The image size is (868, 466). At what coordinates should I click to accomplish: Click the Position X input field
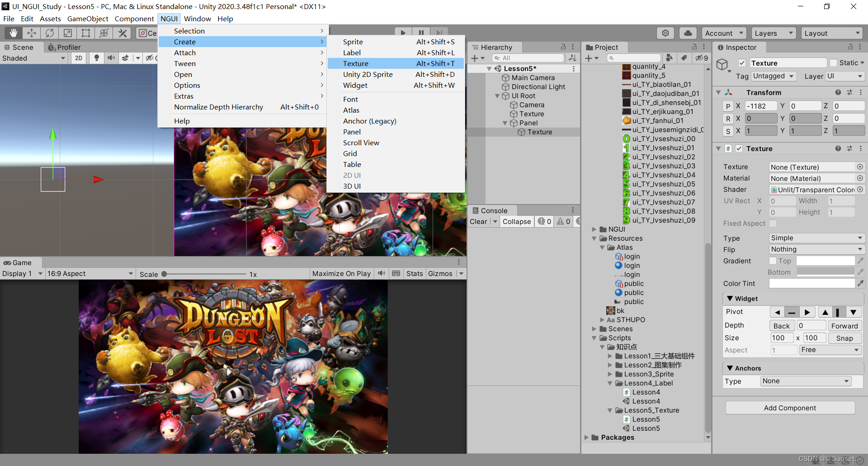761,106
